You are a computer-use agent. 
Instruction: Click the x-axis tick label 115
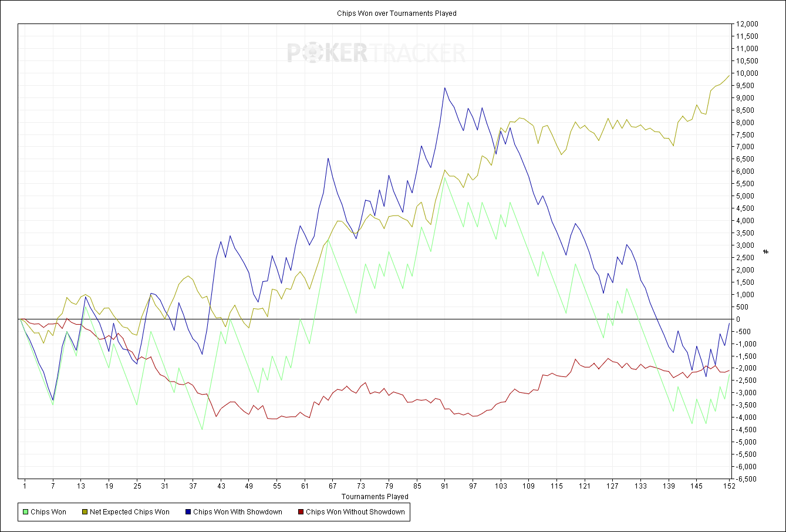click(x=557, y=487)
